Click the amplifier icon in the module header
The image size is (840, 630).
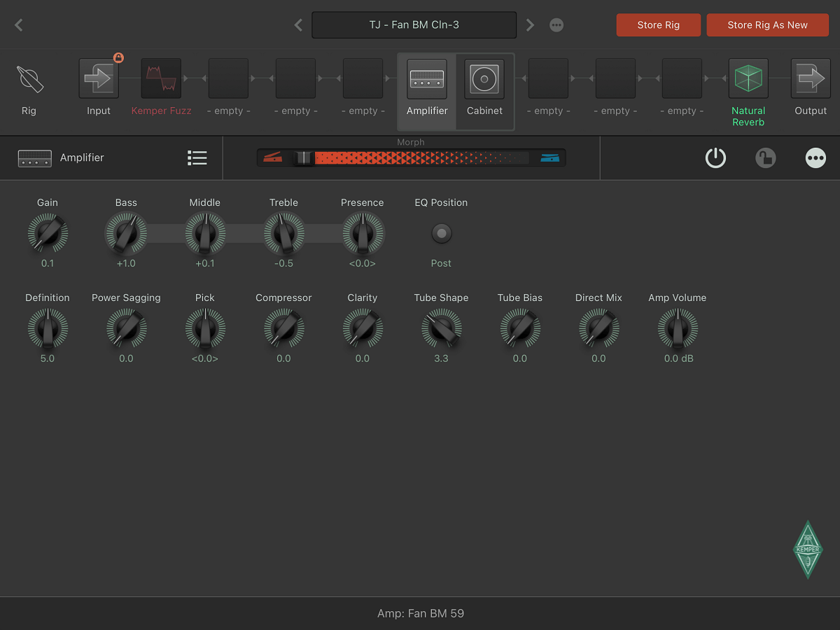(x=35, y=158)
